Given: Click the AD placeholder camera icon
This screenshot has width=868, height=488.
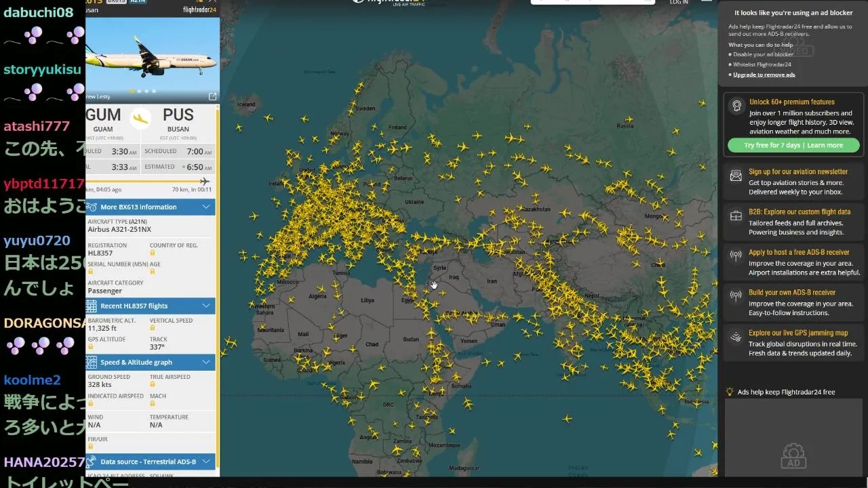Looking at the screenshot, I should [x=793, y=455].
